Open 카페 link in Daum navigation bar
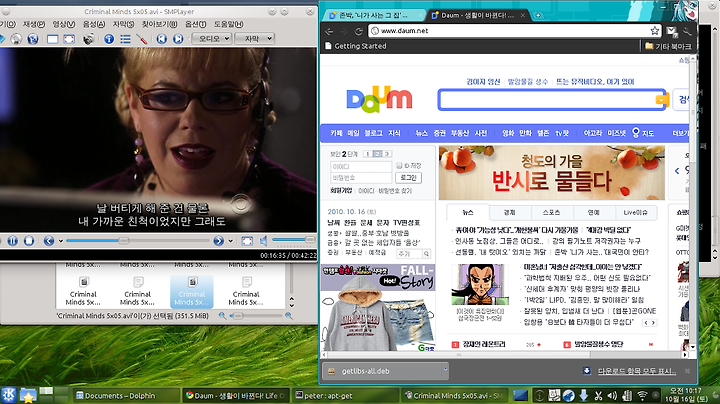The height and width of the screenshot is (404, 720). [336, 133]
